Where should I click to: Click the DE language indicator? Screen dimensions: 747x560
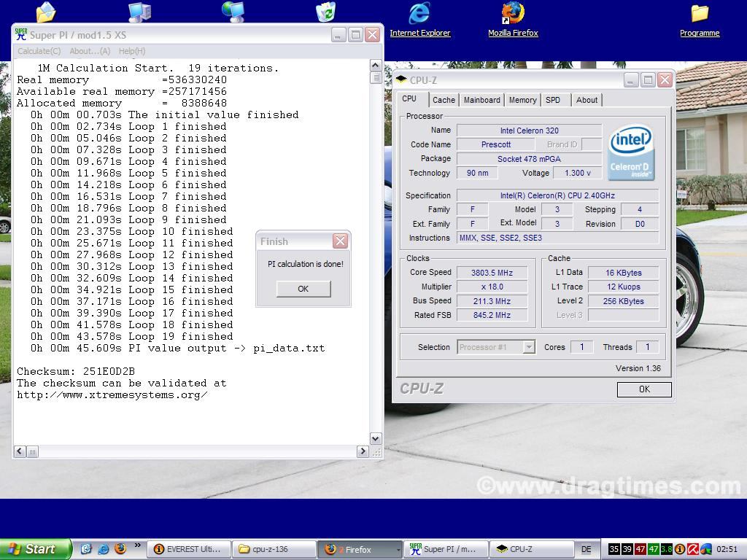587,550
